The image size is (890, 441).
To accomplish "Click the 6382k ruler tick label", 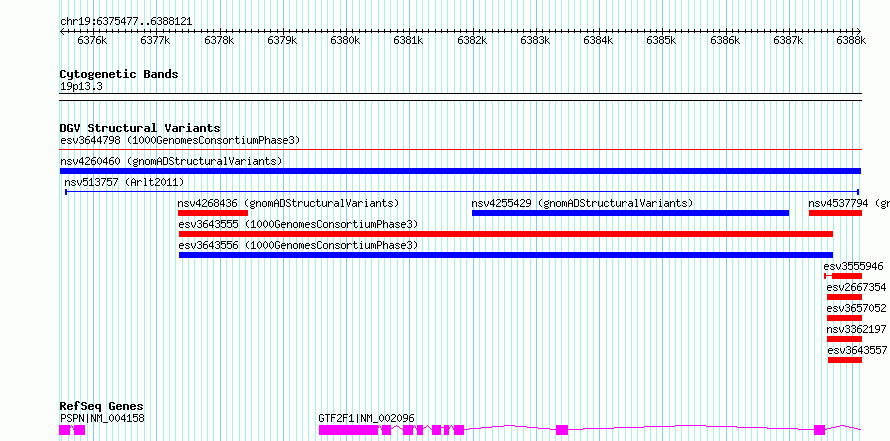I will 472,41.
